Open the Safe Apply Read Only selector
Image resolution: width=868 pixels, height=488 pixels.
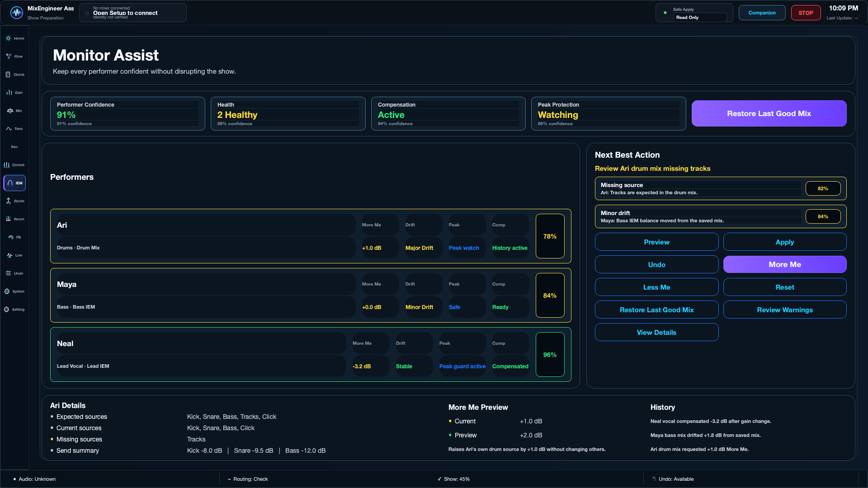(699, 17)
